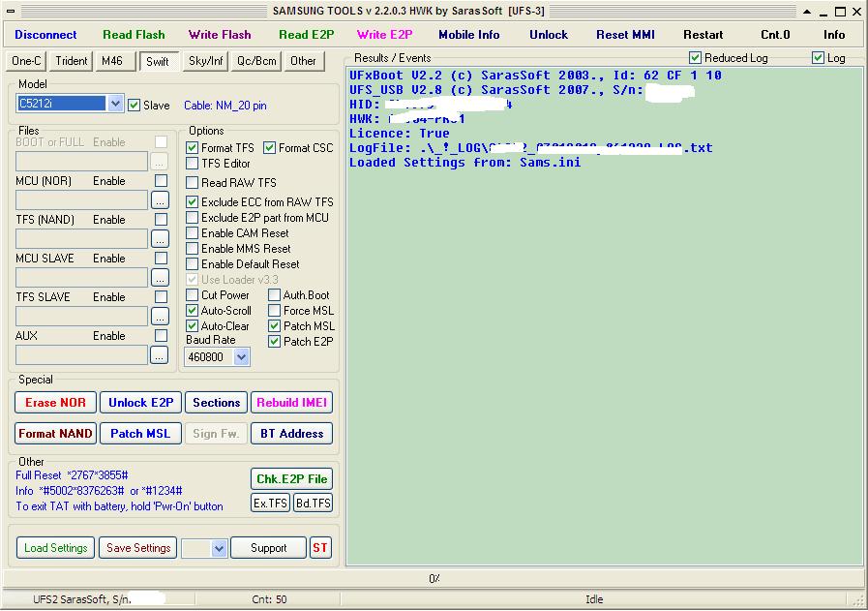This screenshot has width=868, height=611.
Task: Enable the AUX file checkbox
Action: [x=161, y=336]
